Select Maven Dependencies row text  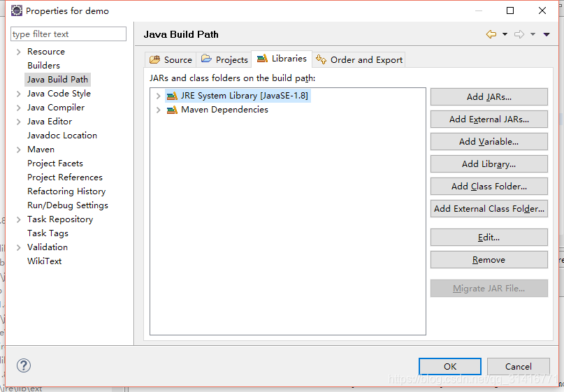tap(224, 110)
